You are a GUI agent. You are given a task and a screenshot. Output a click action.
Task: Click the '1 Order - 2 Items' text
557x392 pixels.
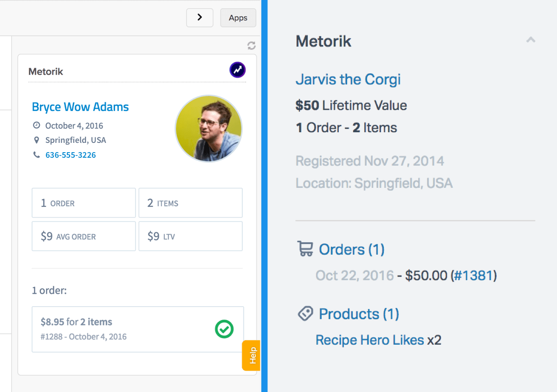click(346, 128)
